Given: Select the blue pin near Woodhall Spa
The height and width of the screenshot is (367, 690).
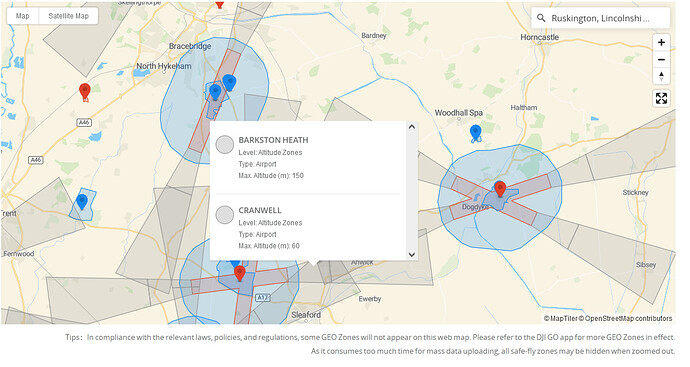Looking at the screenshot, I should pos(475,132).
